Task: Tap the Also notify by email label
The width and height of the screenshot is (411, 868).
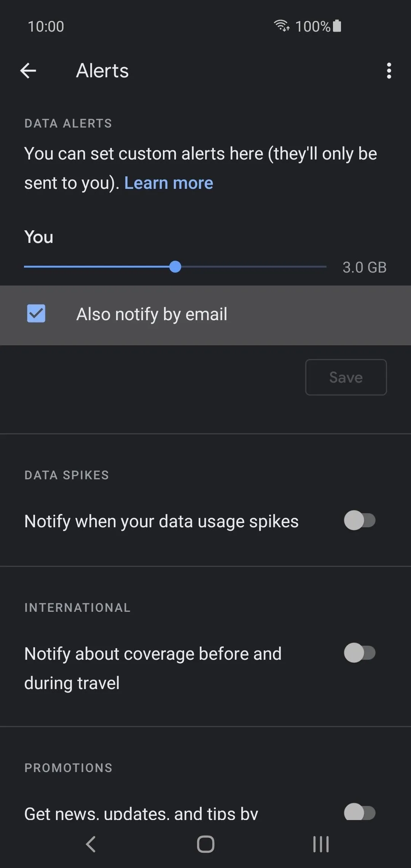Action: (152, 314)
